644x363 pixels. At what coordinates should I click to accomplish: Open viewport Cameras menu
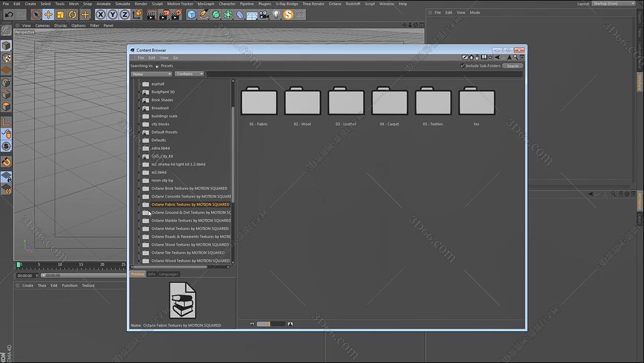tap(42, 26)
